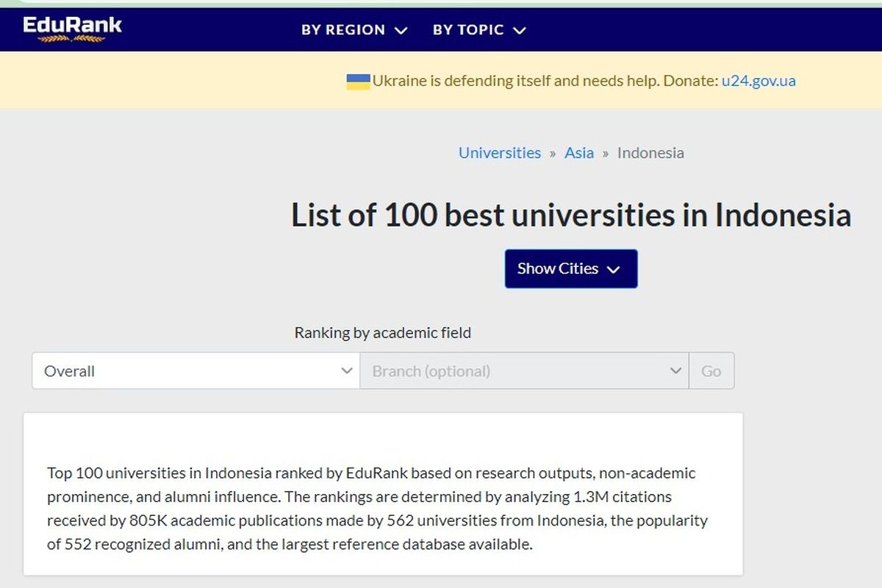Viewport: 882px width, 588px height.
Task: Expand the Show Cities chevron arrow
Action: [614, 269]
